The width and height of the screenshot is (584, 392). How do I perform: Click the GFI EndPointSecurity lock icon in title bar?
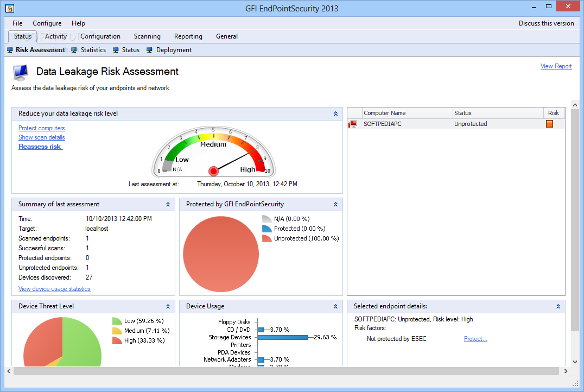click(10, 8)
